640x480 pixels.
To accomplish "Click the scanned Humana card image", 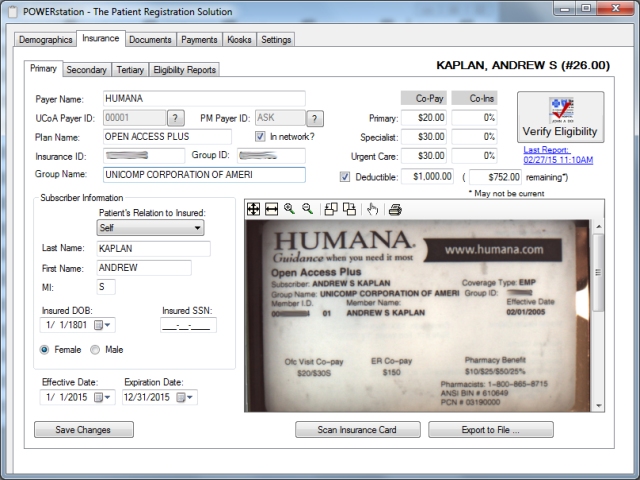I will click(418, 316).
